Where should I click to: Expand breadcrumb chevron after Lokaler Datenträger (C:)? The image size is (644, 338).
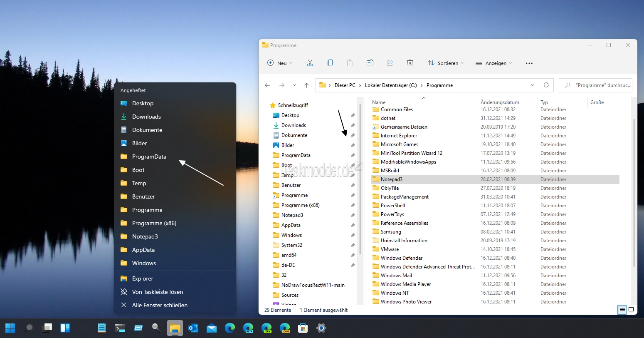coord(422,85)
